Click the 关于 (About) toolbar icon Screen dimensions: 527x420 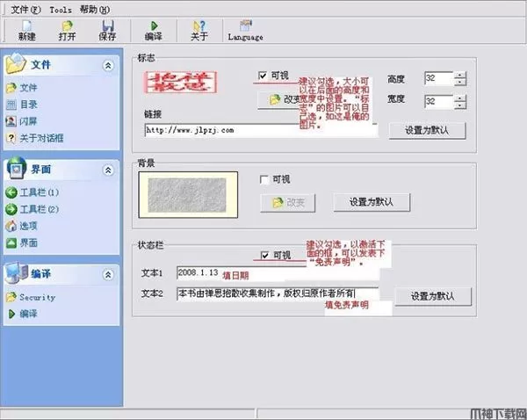pos(199,30)
